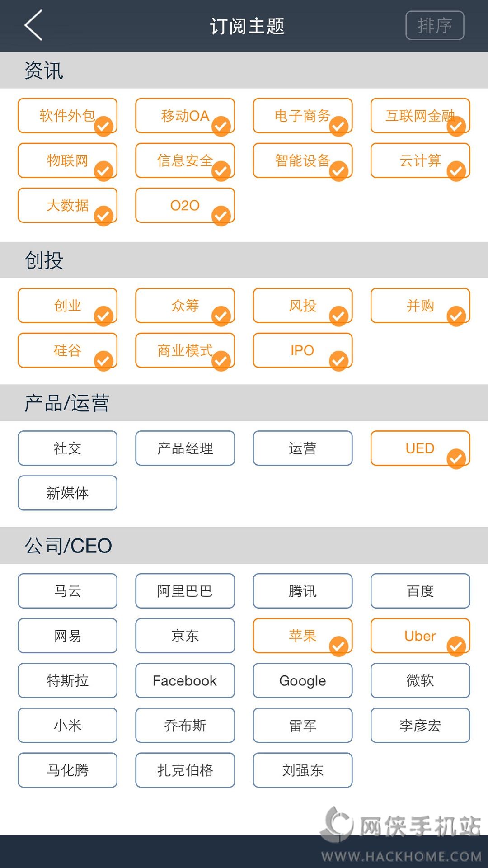Add Google to subscribed topics
The height and width of the screenshot is (868, 488).
point(302,680)
